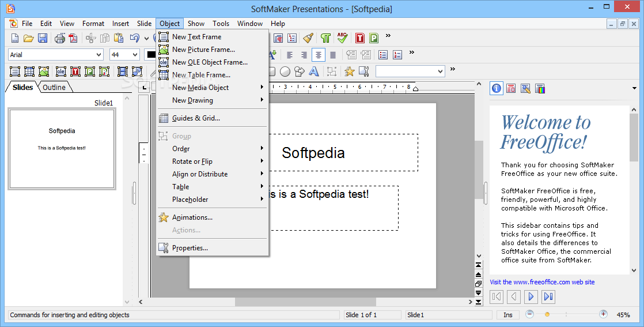Click the Open folder toolbar icon

pyautogui.click(x=28, y=38)
